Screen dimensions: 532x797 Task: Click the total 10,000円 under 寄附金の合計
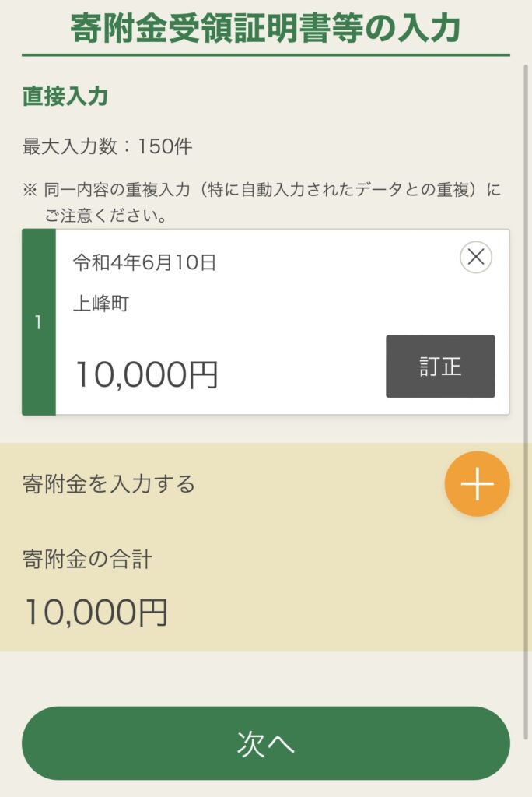click(96, 613)
